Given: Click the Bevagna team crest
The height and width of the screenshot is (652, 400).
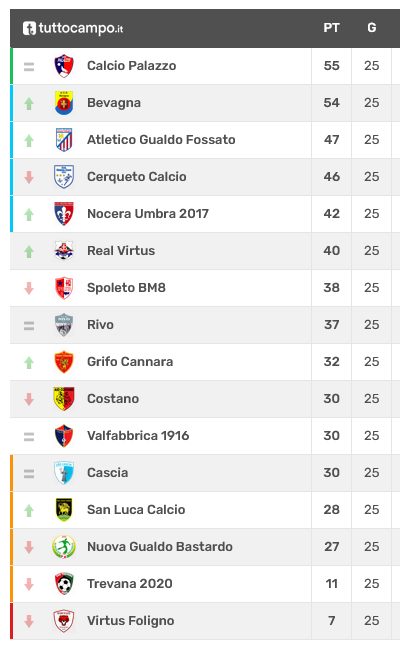Looking at the screenshot, I should coord(64,103).
